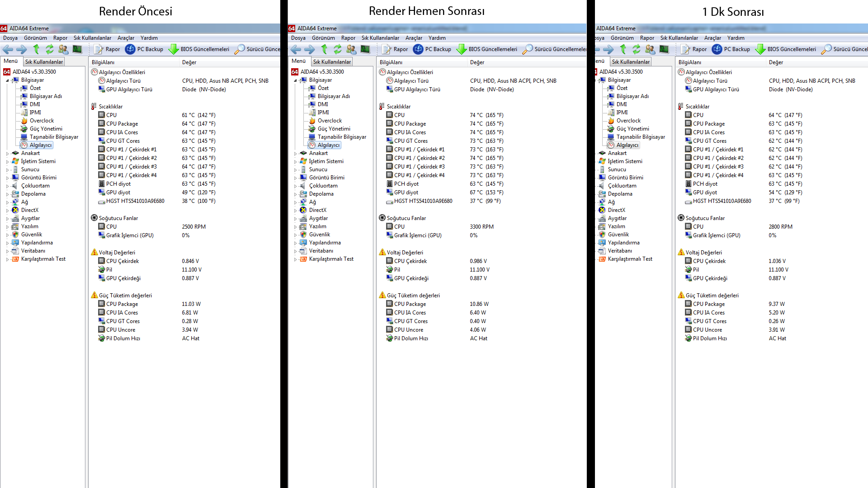Open users icon in Render Hemen Sonrası toolbar

(x=351, y=49)
